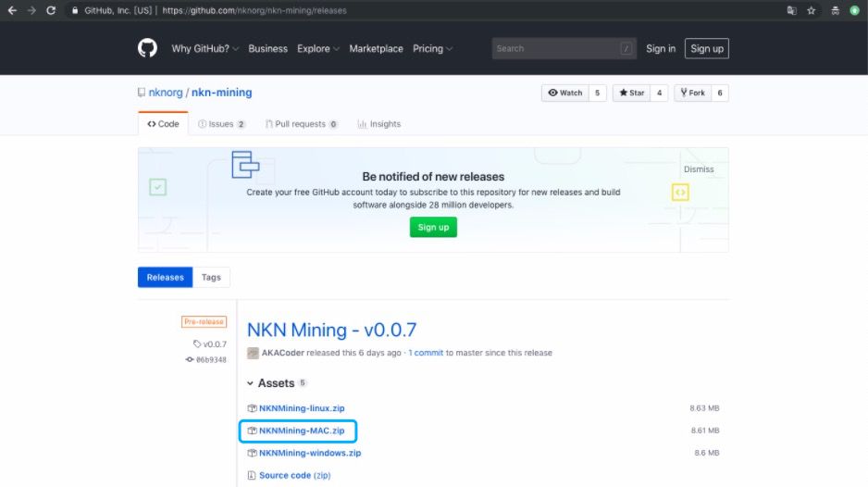Open the stargazers count 4
This screenshot has width=868, height=487.
pyautogui.click(x=659, y=94)
